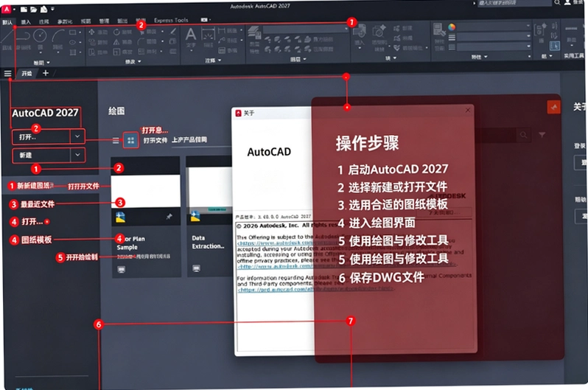The height and width of the screenshot is (390, 588).
Task: Open the hamburger menu beside Start tab
Action: coord(7,74)
